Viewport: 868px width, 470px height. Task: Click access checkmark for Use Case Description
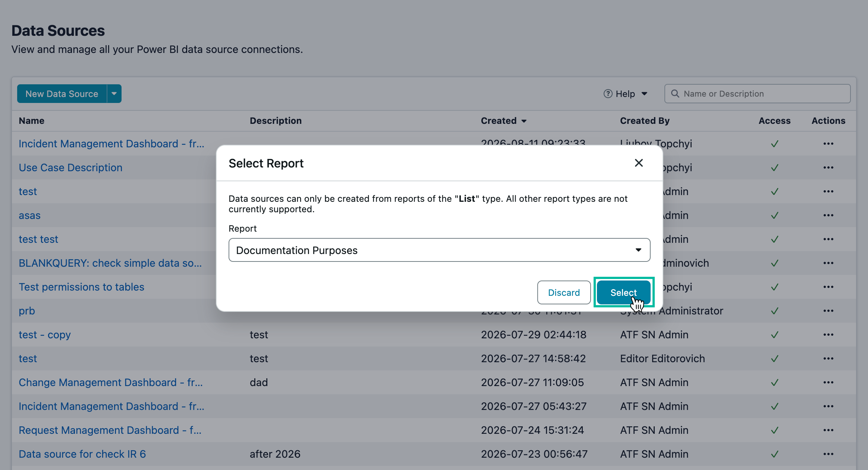[774, 167]
